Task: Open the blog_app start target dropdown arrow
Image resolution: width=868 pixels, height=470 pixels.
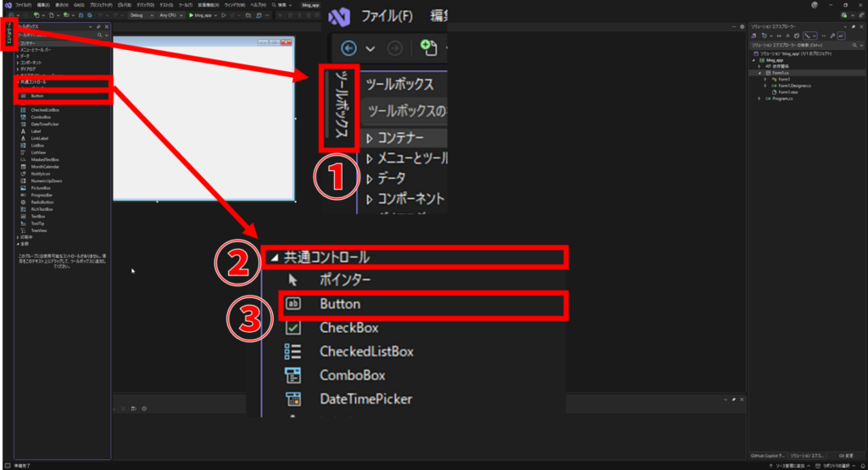Action: 216,15
